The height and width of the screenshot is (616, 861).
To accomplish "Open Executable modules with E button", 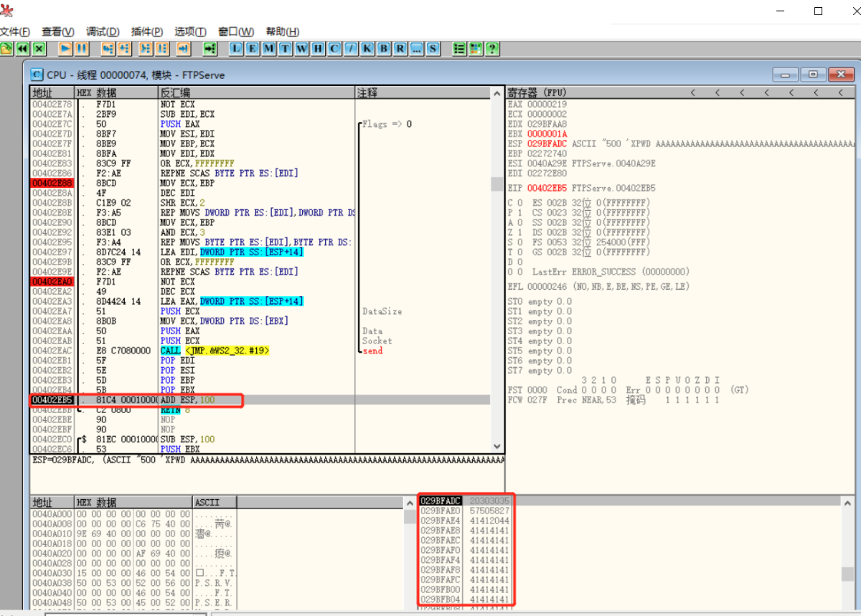I will pyautogui.click(x=253, y=49).
